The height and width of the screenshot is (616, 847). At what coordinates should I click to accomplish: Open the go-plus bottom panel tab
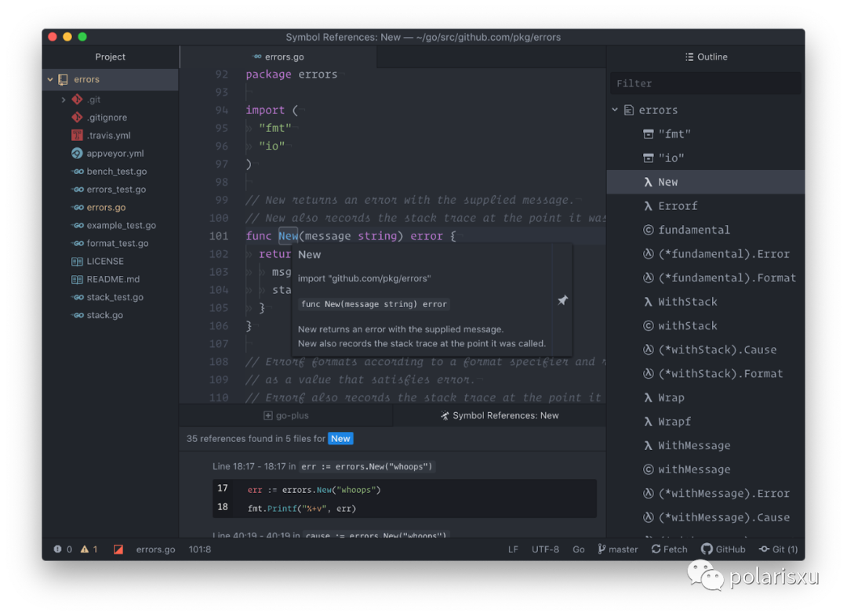click(285, 415)
